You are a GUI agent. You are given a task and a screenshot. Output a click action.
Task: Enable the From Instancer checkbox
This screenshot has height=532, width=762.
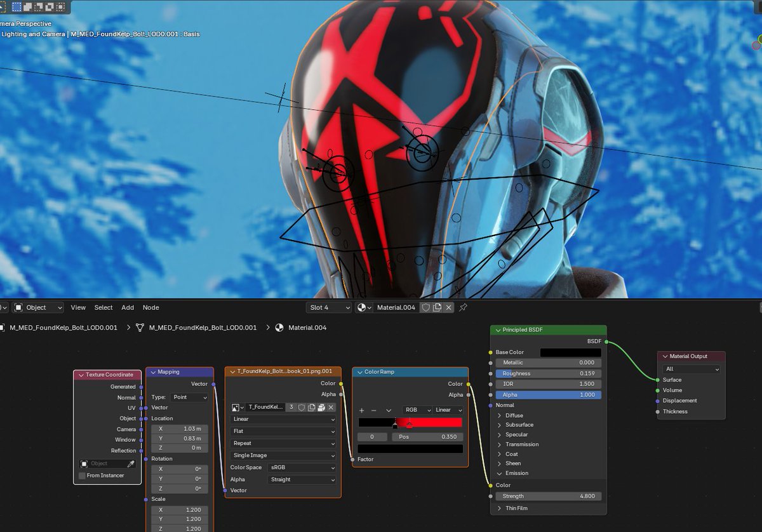[83, 475]
